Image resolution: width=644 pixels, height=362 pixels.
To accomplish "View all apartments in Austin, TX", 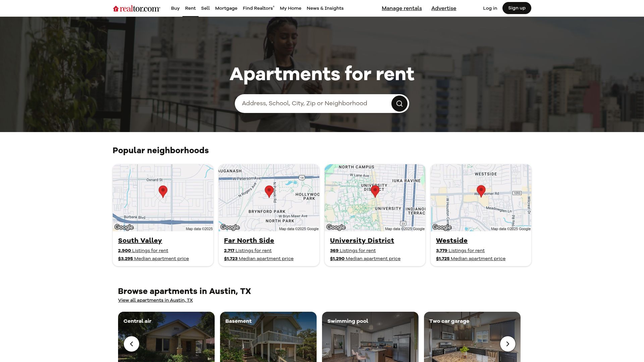I will point(155,300).
